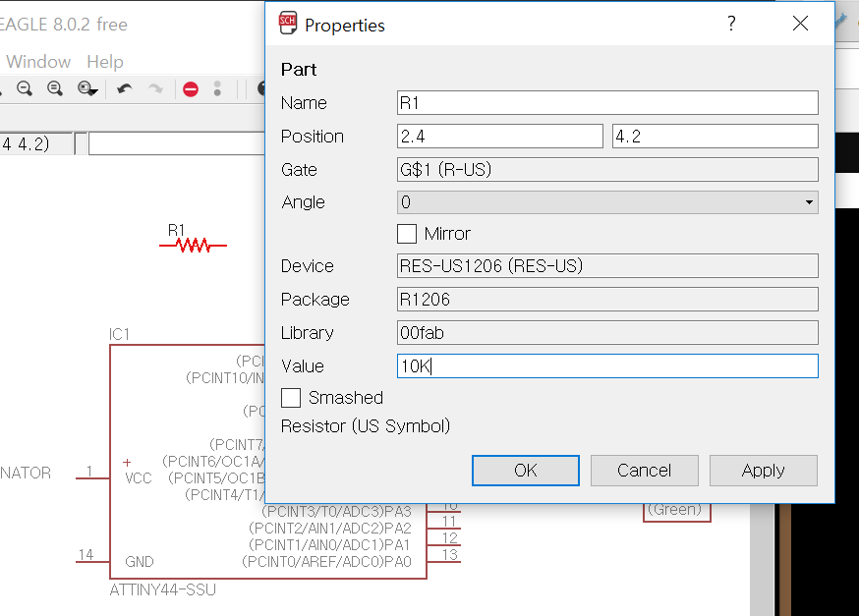
Task: Toggle the Mirror checkbox
Action: coord(407,234)
